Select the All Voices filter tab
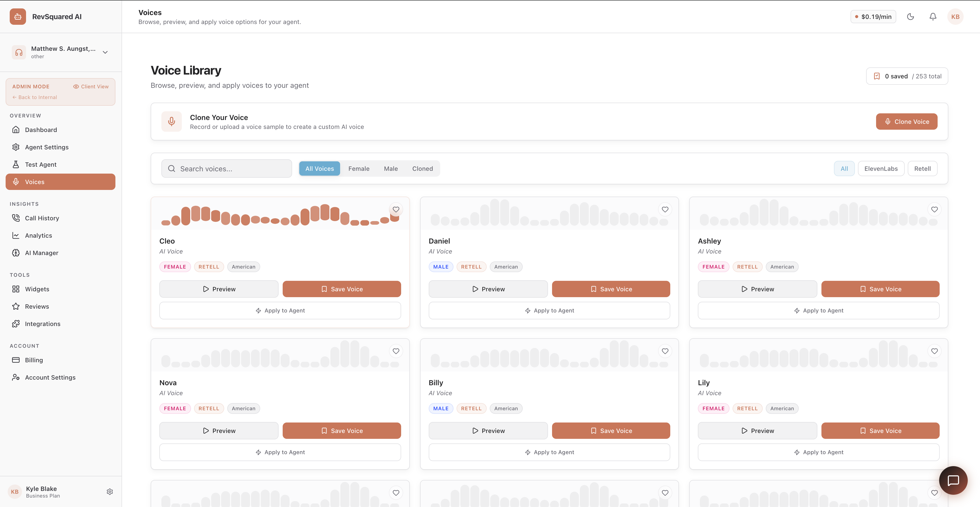This screenshot has width=980, height=507. [319, 168]
